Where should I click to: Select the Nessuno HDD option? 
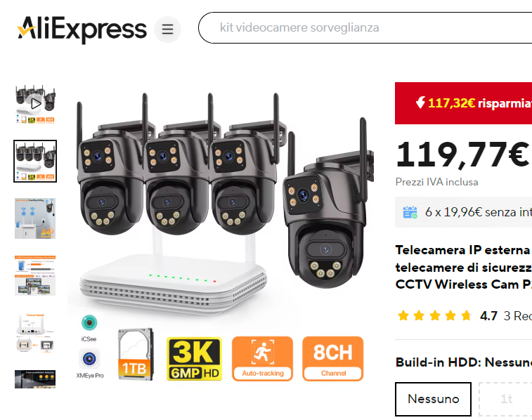pos(434,399)
